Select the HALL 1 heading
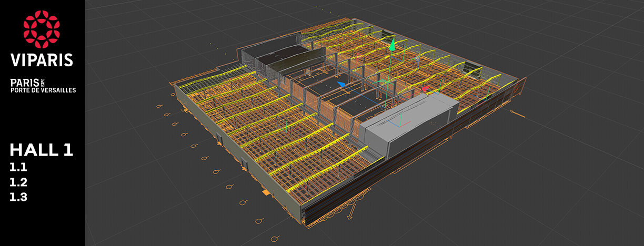This screenshot has width=644, height=246. (x=42, y=150)
